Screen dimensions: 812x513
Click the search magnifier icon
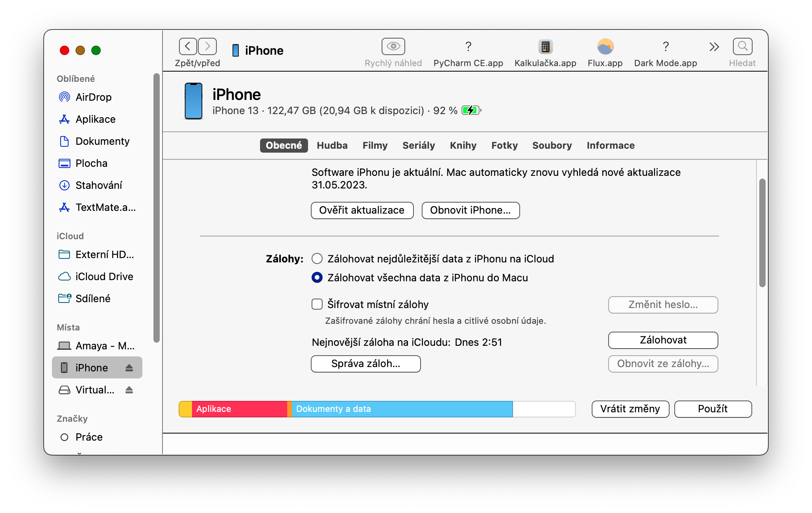(x=742, y=46)
